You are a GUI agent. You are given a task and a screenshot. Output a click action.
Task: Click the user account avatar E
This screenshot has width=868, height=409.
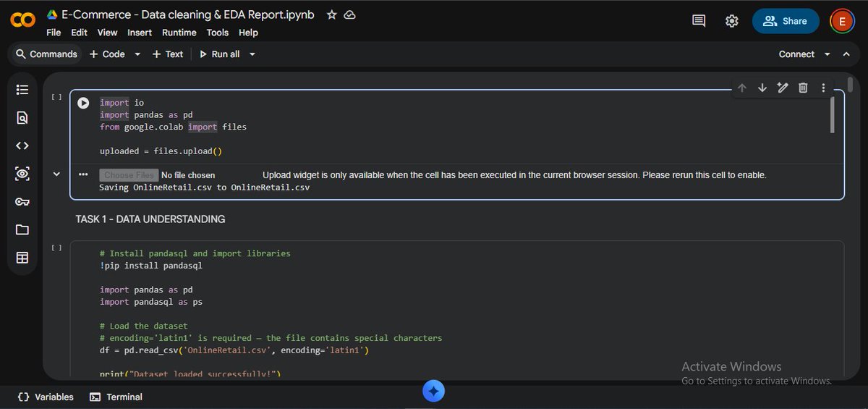[x=842, y=21]
